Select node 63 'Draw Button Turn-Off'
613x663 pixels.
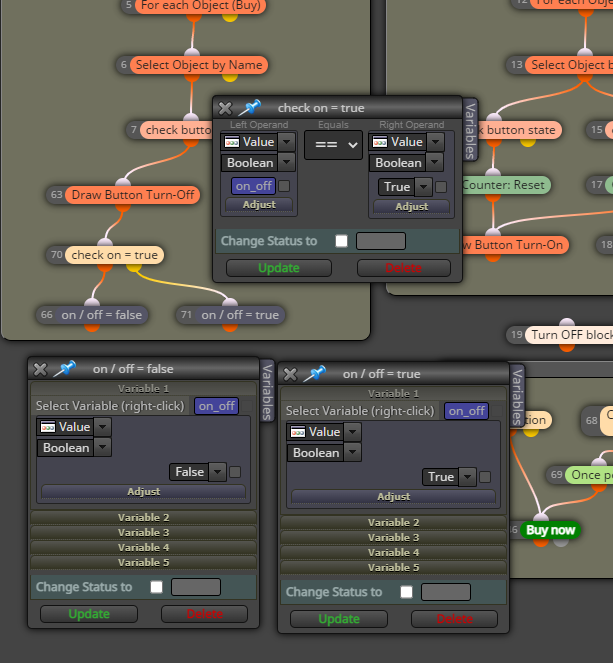coord(133,195)
